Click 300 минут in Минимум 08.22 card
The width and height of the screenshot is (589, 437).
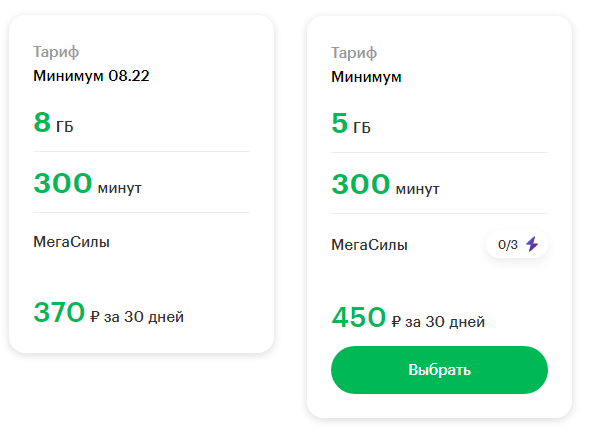(88, 183)
